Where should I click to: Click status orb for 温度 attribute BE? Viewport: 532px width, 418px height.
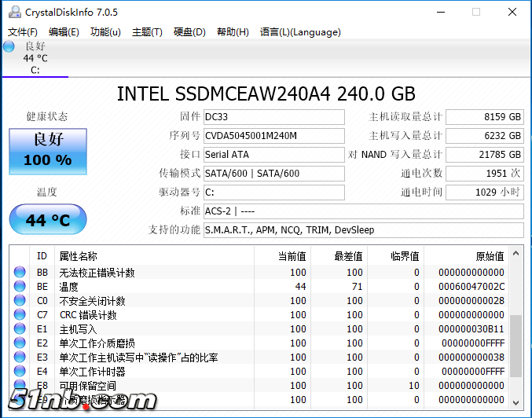coord(20,287)
